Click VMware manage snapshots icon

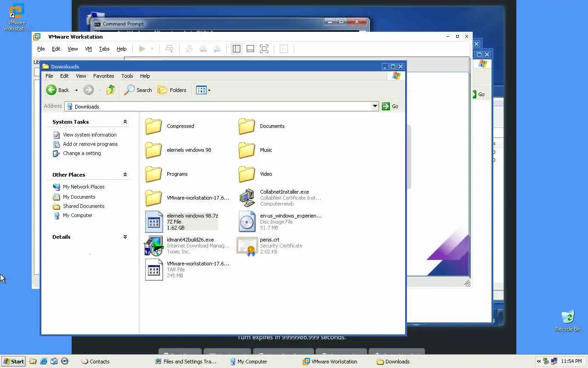tap(217, 49)
